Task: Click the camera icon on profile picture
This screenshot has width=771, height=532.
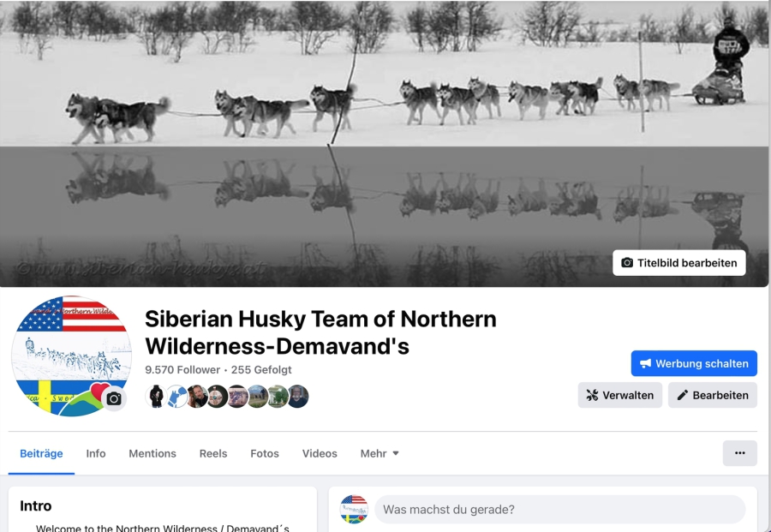Action: tap(114, 398)
